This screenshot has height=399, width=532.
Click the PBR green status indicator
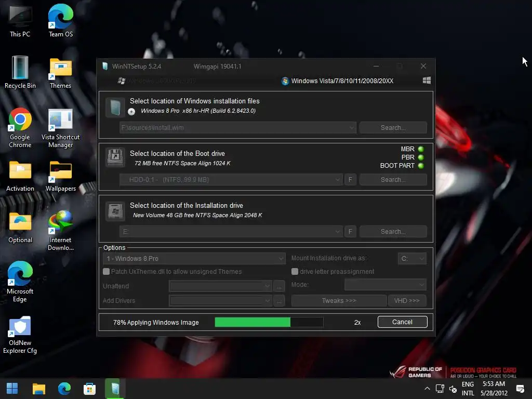(421, 157)
